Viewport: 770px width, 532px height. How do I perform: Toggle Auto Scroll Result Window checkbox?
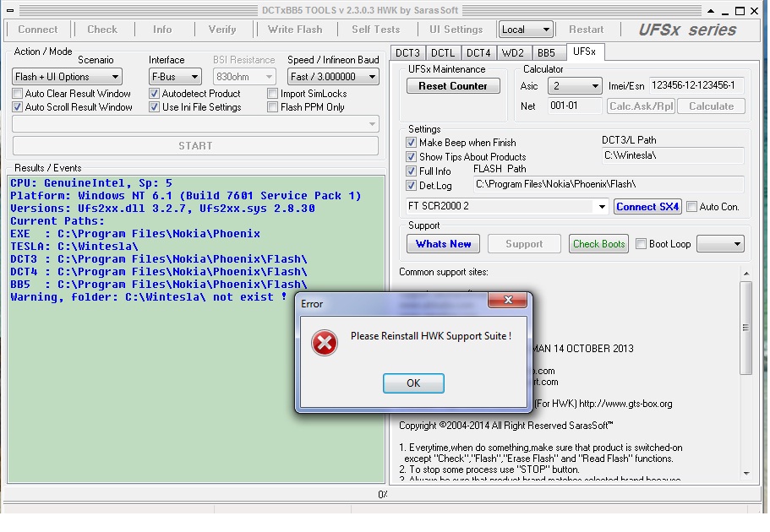click(18, 107)
